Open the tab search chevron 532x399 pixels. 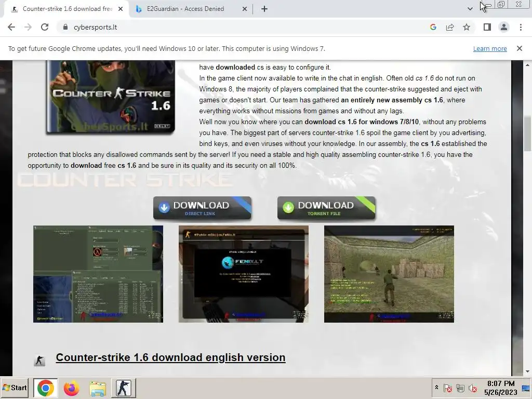coord(470,9)
